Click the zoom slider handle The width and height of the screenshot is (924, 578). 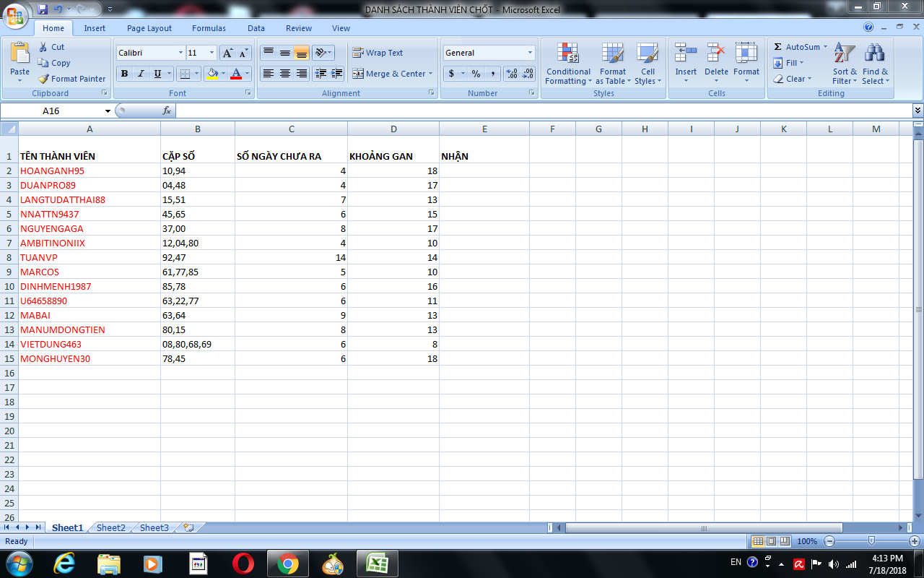[x=871, y=541]
